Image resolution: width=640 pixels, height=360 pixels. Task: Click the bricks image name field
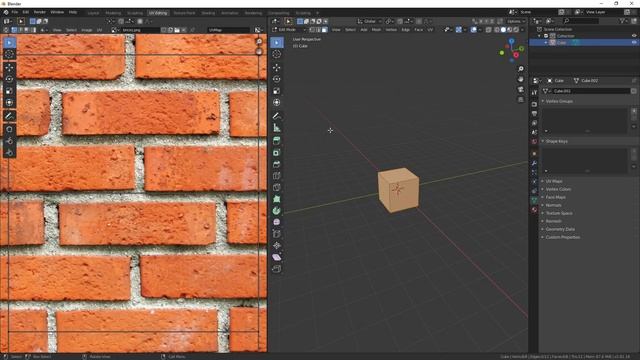[140, 30]
